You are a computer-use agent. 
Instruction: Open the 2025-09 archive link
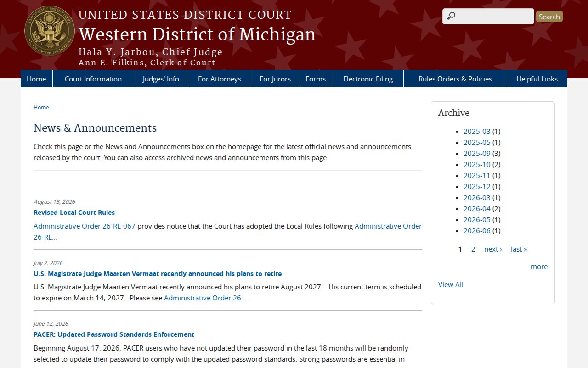pos(477,154)
